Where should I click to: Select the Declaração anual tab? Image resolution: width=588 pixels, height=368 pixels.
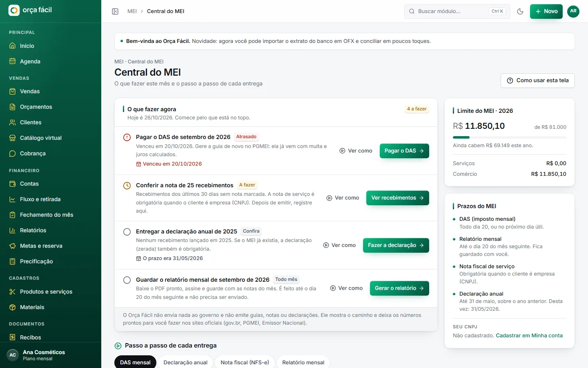[185, 362]
